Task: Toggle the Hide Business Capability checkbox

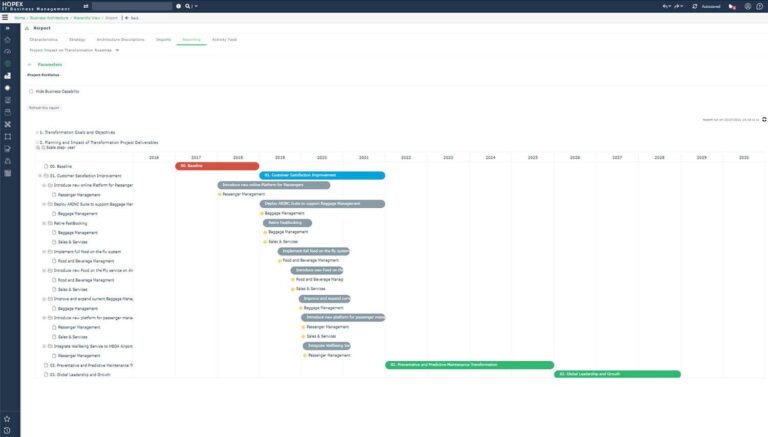Action: [x=31, y=91]
